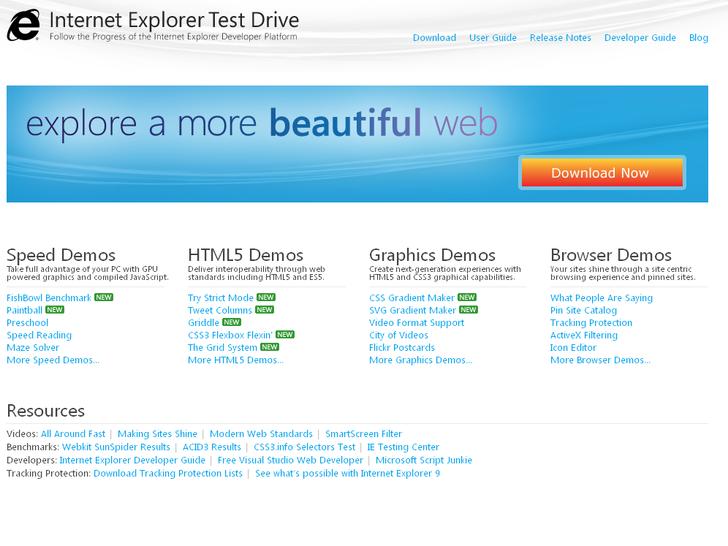
Task: Expand More Graphics Demos list
Action: (x=420, y=360)
